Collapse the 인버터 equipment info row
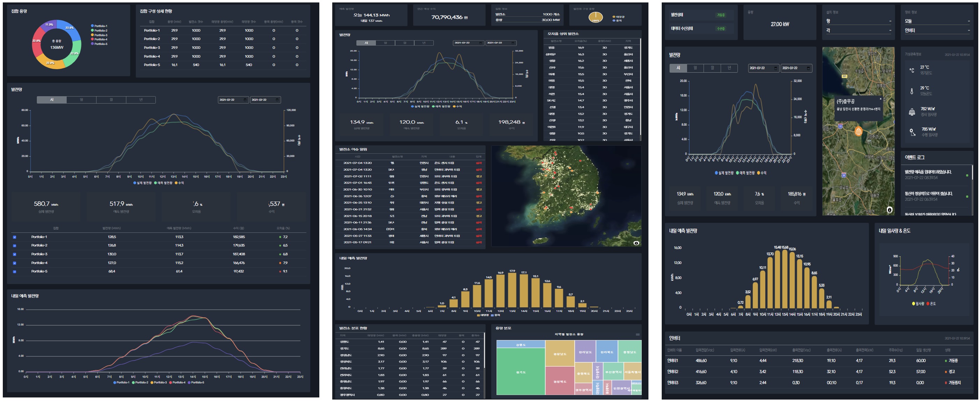 969,30
